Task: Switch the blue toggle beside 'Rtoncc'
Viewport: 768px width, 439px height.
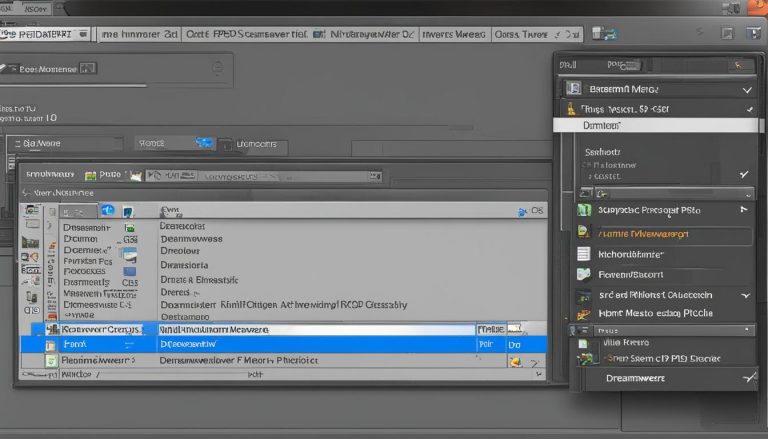Action: click(204, 143)
